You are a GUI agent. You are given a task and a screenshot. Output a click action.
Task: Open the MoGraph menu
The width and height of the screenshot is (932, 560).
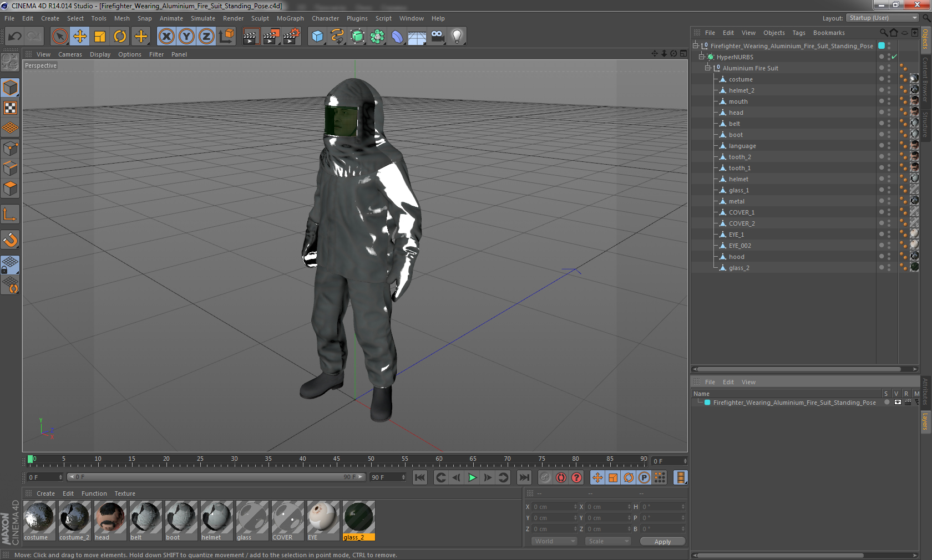290,18
